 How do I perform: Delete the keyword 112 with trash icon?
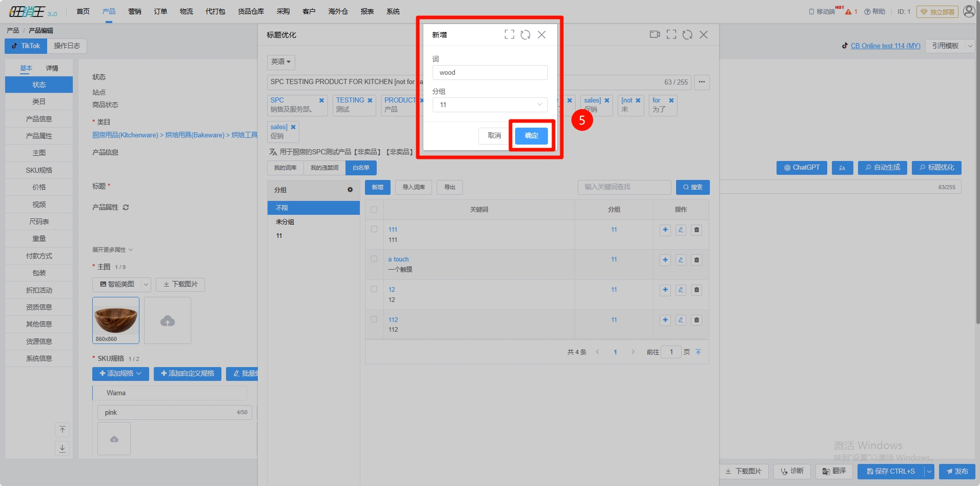[x=697, y=320]
